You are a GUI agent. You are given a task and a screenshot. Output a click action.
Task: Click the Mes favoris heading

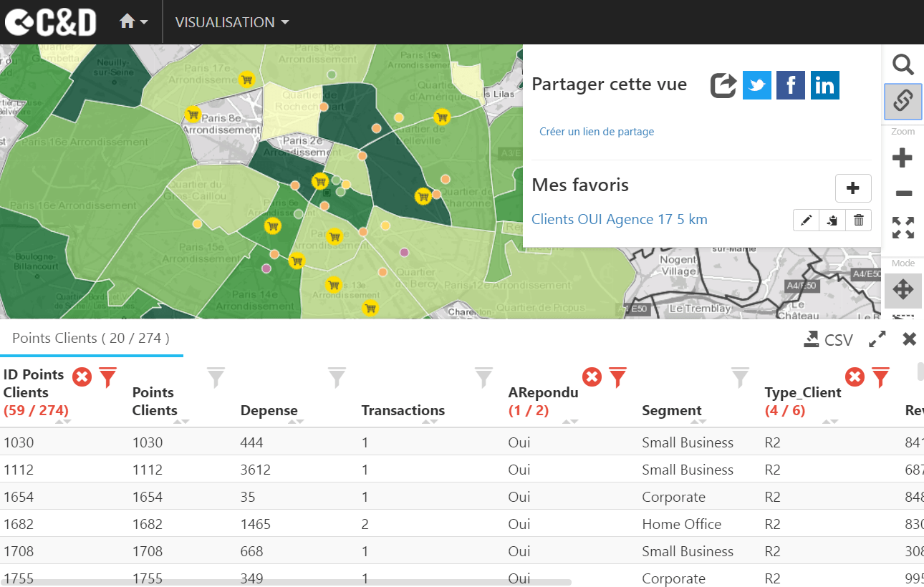580,185
